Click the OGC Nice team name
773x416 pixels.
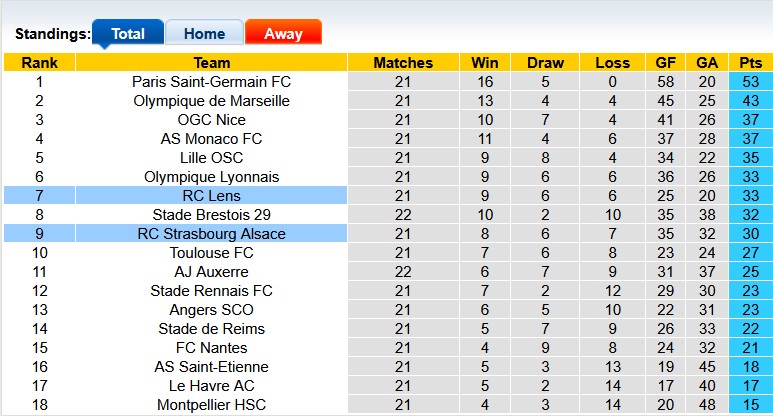pos(211,120)
